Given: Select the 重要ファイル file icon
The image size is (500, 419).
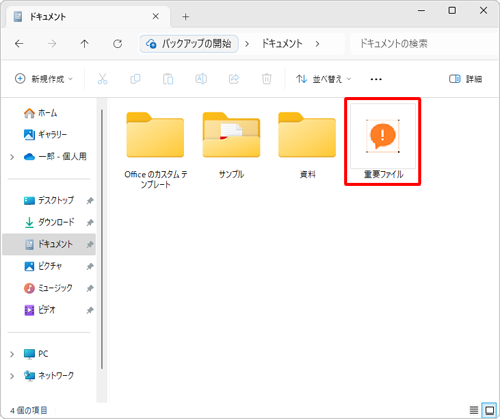Looking at the screenshot, I should [383, 142].
